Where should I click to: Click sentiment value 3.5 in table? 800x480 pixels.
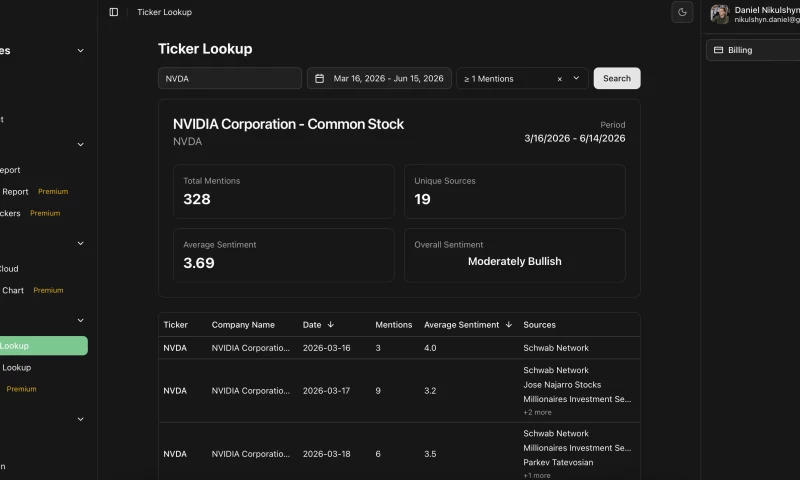click(x=430, y=454)
